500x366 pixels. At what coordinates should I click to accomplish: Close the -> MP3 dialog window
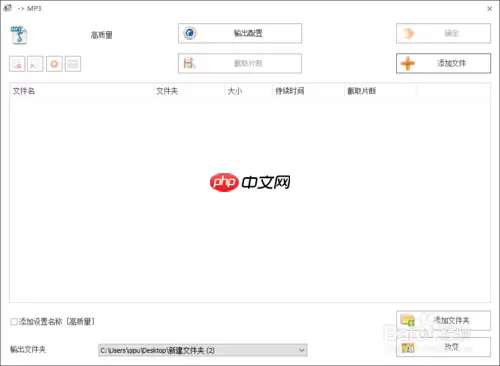pos(489,9)
